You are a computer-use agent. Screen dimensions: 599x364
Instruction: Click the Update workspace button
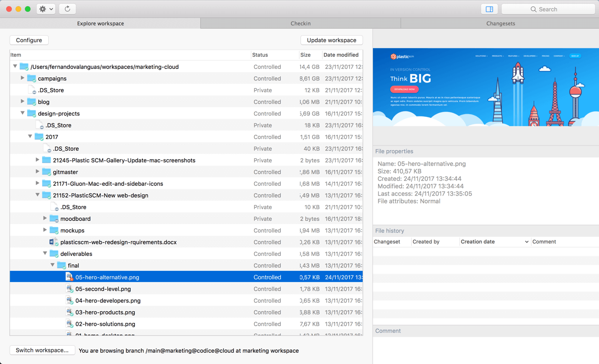pos(331,40)
